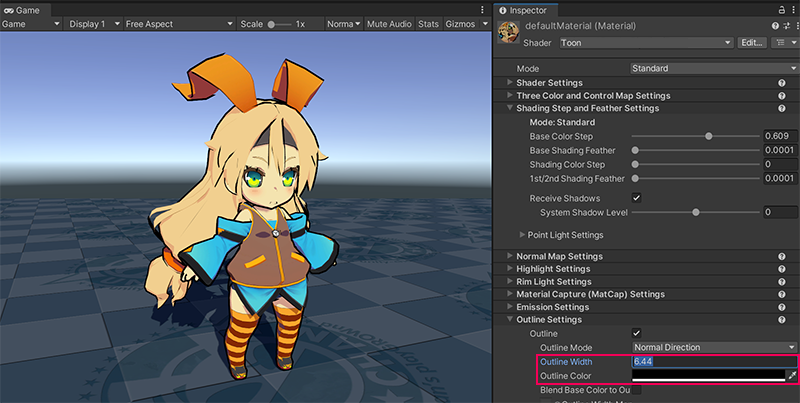The height and width of the screenshot is (403, 800).
Task: Collapse Shading Step and Feather Settings
Action: pos(510,108)
